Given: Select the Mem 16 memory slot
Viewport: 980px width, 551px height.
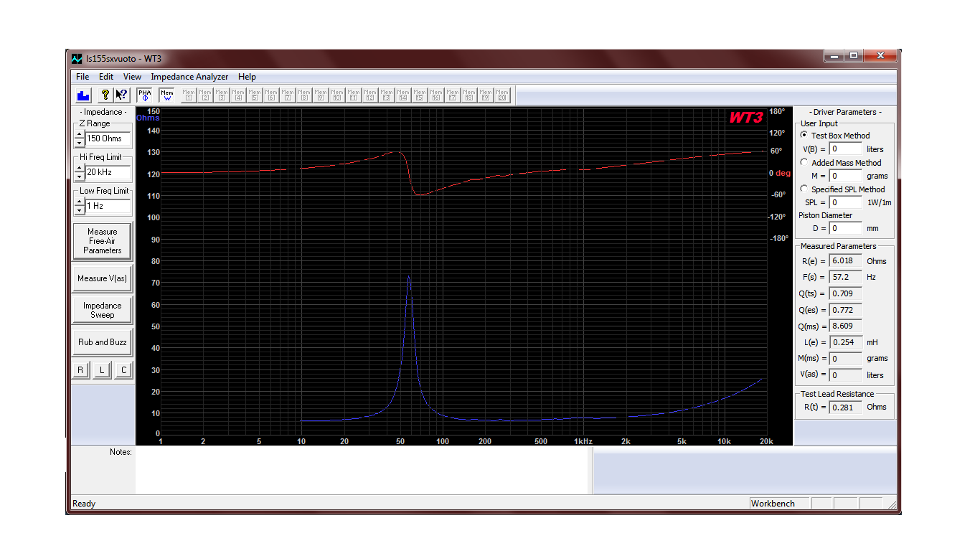Looking at the screenshot, I should [x=436, y=95].
